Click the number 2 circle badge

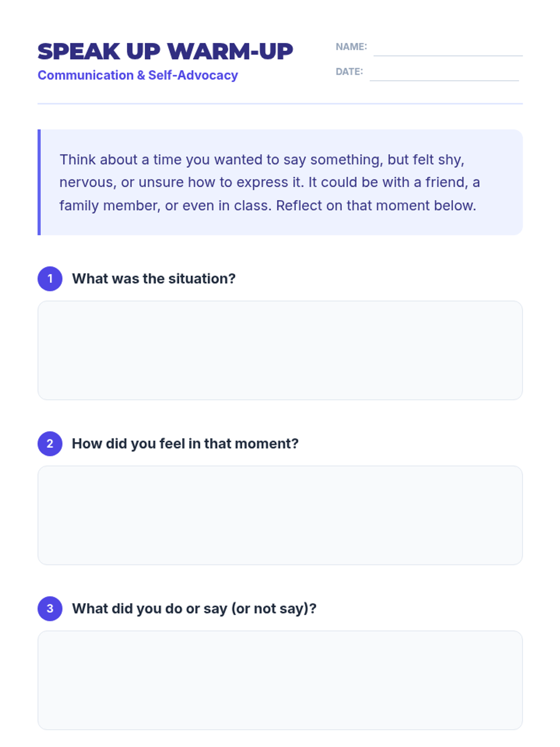[50, 444]
